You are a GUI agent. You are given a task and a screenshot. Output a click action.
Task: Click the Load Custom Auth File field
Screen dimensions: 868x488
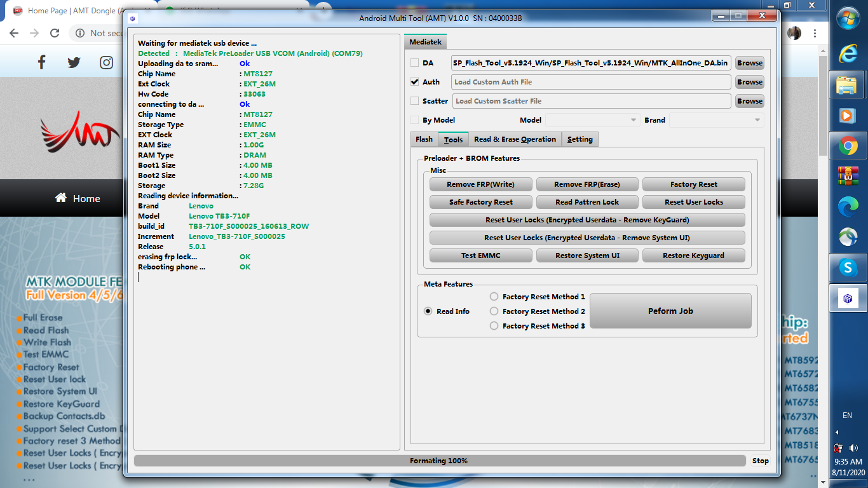click(591, 82)
